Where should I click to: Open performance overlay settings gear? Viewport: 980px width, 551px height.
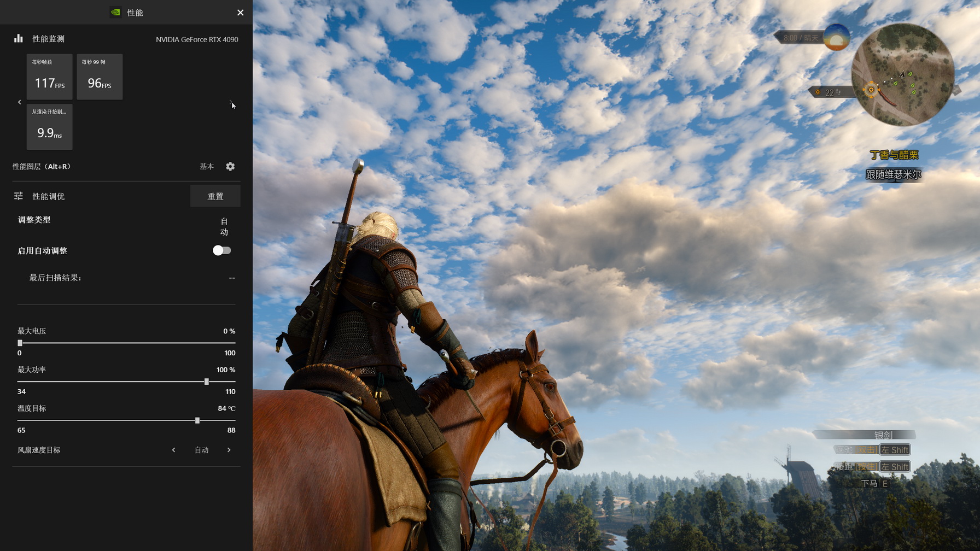tap(230, 166)
